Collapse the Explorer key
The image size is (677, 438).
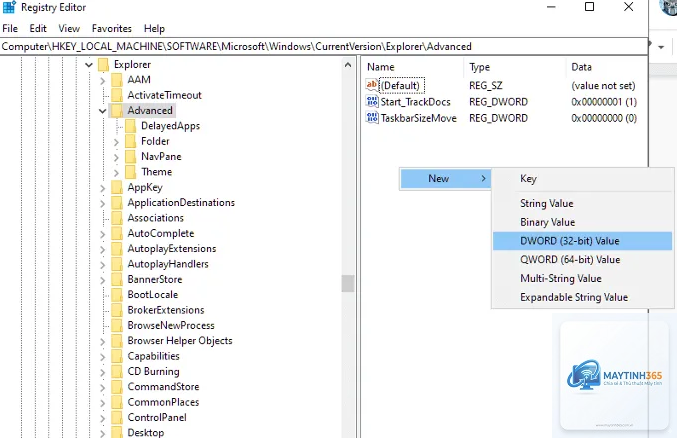coord(89,65)
